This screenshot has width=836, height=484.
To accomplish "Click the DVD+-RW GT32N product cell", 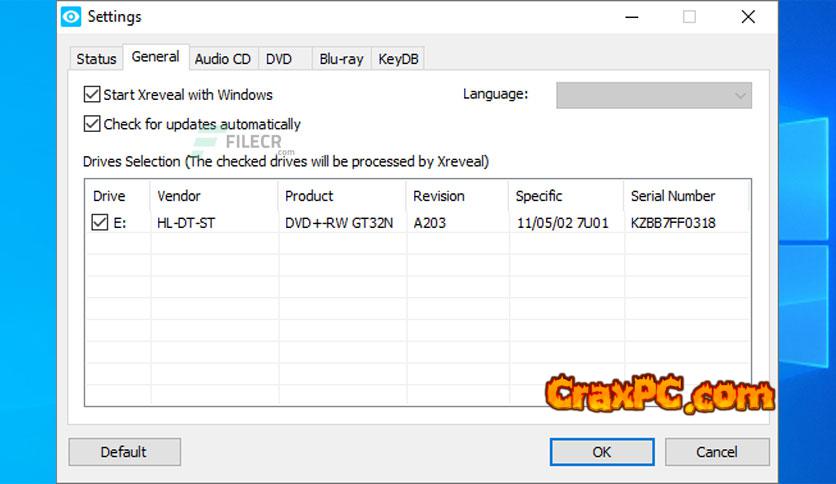I will (339, 223).
